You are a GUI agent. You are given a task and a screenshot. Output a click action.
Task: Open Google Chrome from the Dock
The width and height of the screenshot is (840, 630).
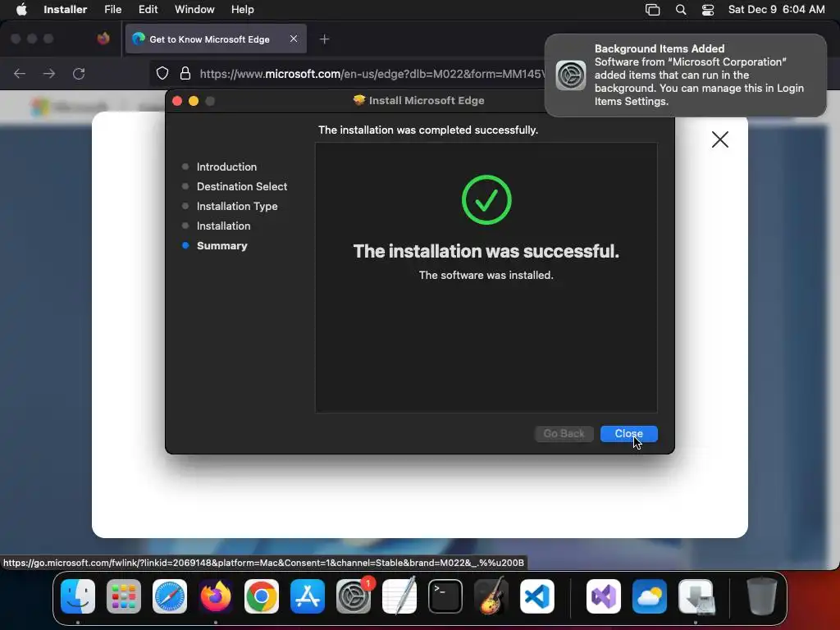click(262, 596)
